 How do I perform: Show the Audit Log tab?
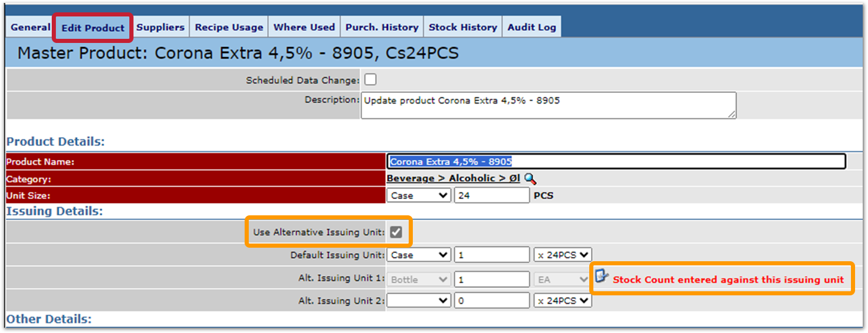click(532, 27)
